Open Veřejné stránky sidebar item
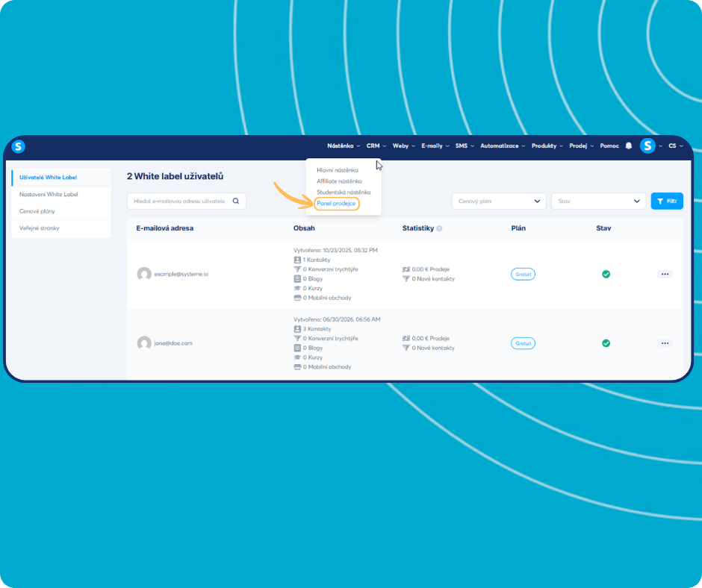This screenshot has width=702, height=588. (61, 228)
